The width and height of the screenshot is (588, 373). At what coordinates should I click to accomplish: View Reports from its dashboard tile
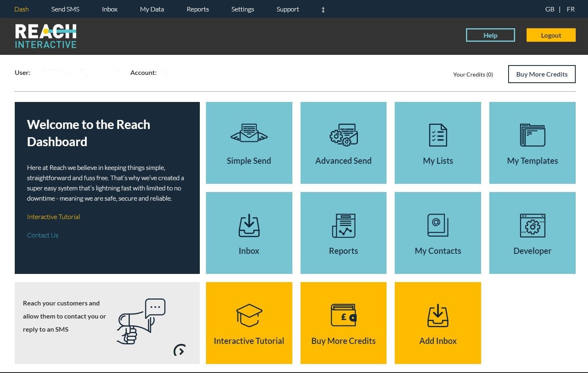pos(343,233)
